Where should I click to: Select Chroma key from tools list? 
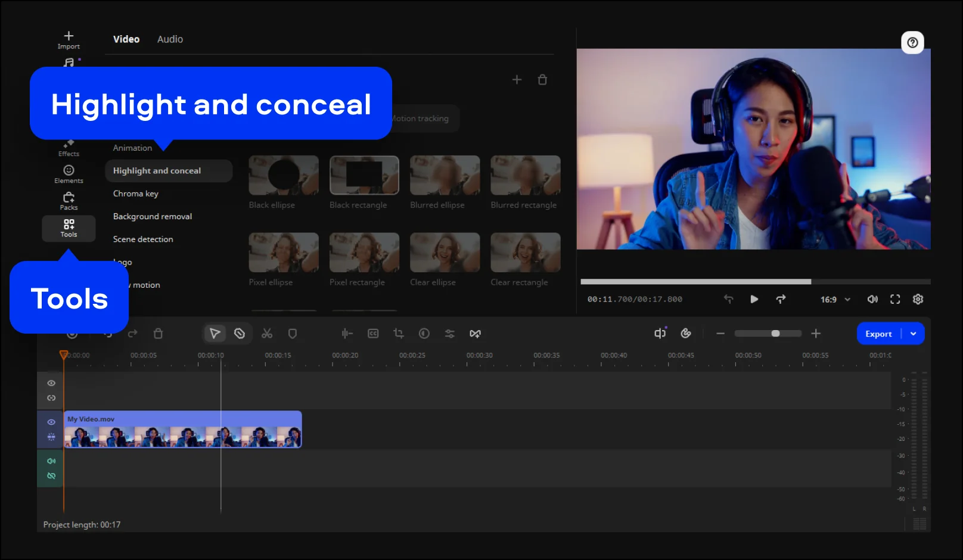(x=136, y=194)
